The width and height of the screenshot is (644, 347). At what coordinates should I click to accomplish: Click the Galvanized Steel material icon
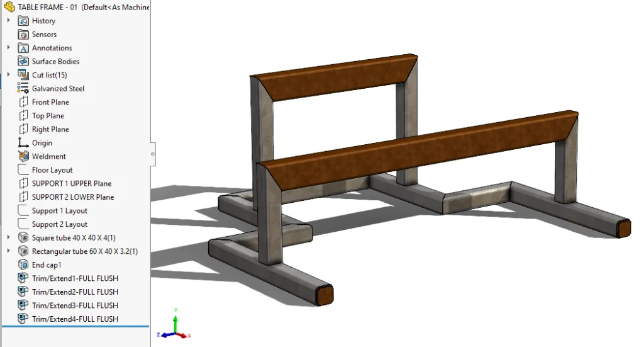23,88
